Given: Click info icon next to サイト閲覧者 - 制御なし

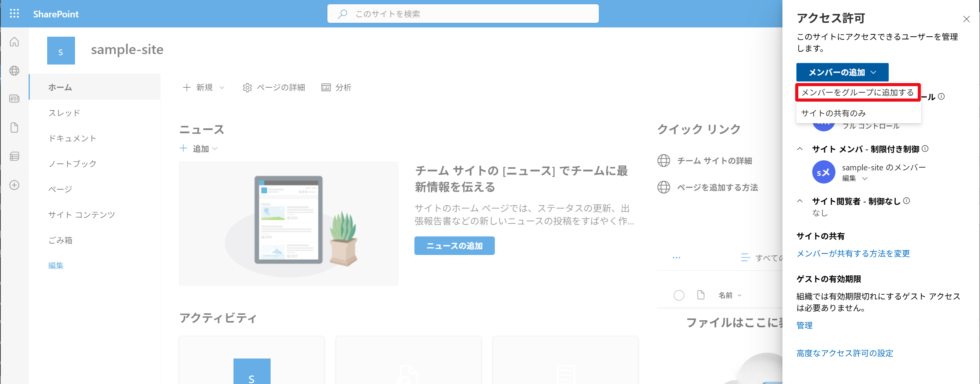Looking at the screenshot, I should click(907, 201).
